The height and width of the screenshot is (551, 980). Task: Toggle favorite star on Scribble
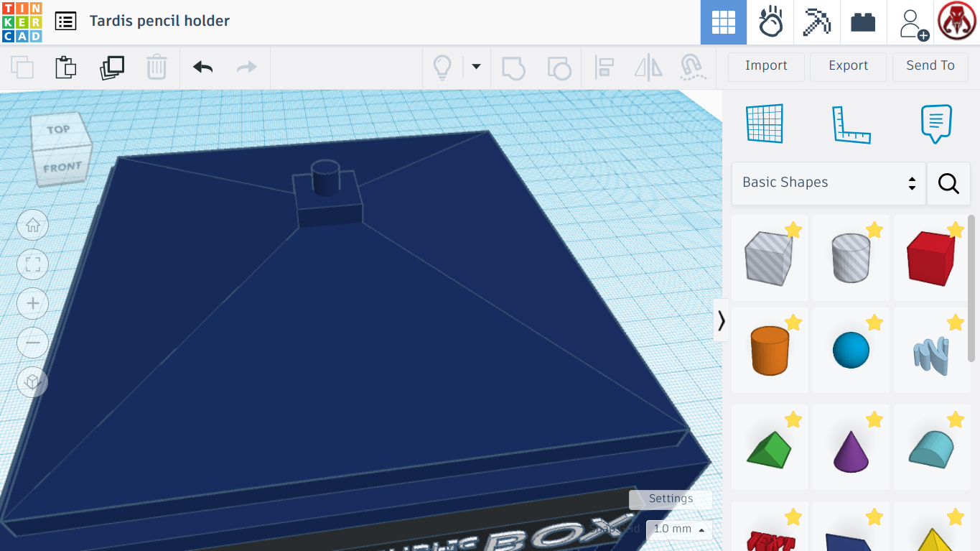955,323
